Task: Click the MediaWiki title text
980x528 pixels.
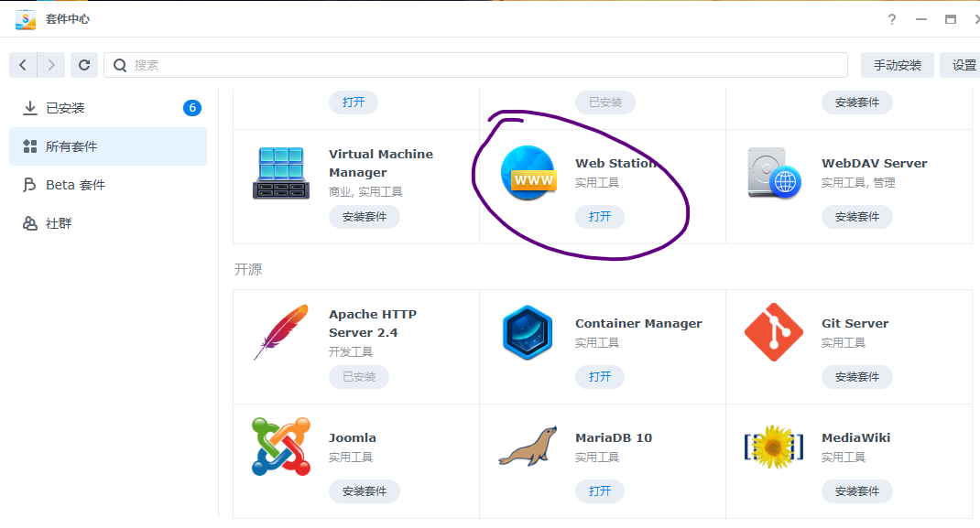Action: pyautogui.click(x=855, y=437)
